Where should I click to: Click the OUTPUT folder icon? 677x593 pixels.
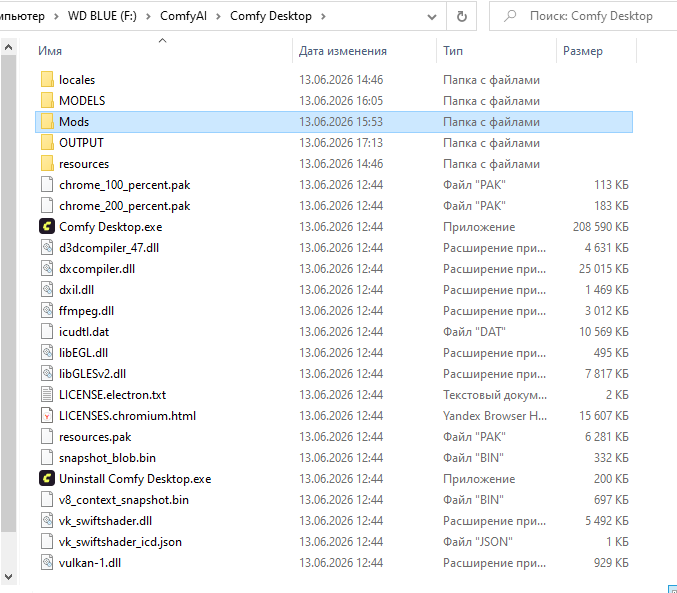[x=47, y=143]
